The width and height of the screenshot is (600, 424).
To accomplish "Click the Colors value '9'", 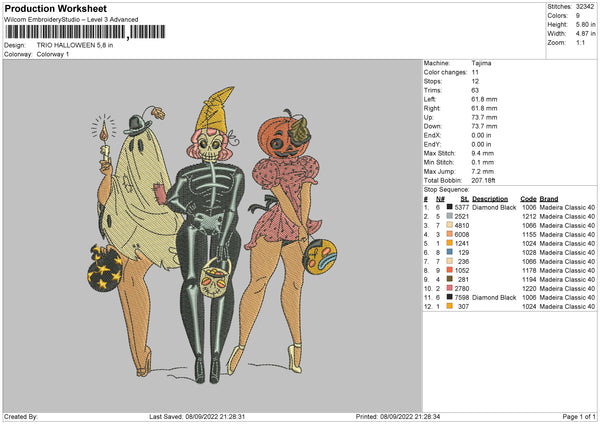I will point(578,16).
